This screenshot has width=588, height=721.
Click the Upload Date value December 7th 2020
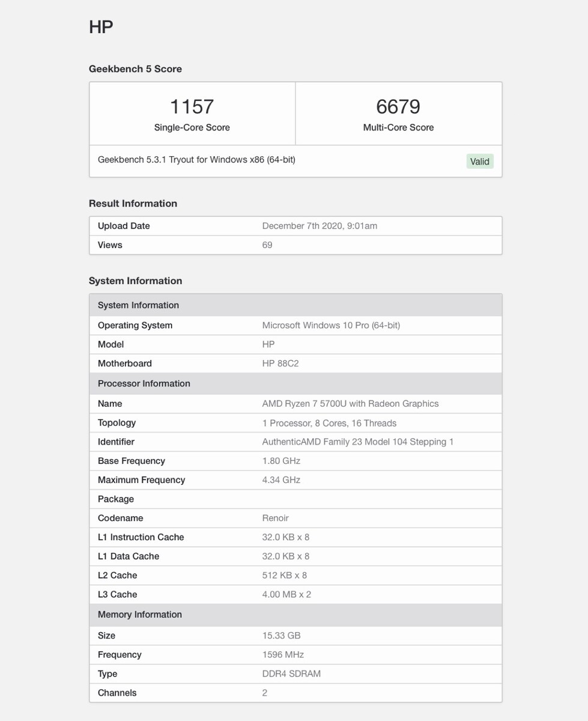(320, 226)
